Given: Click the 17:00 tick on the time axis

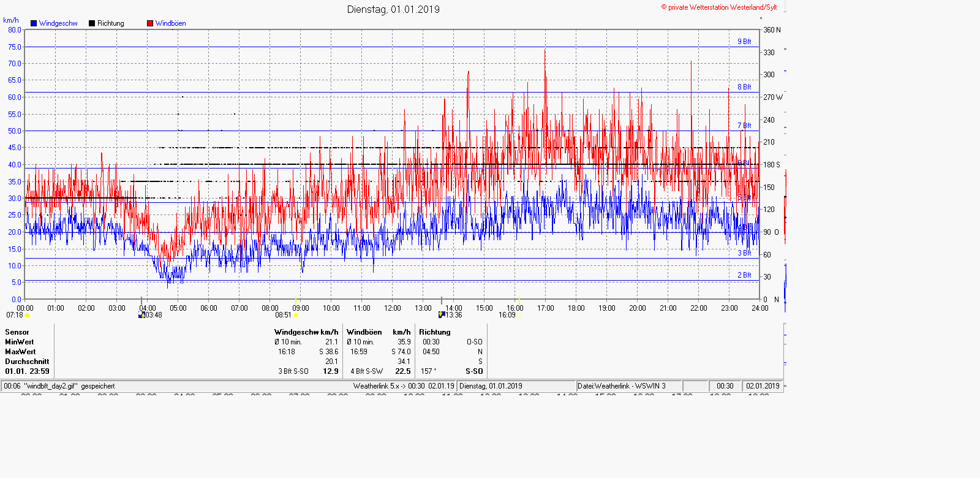Looking at the screenshot, I should click(546, 308).
